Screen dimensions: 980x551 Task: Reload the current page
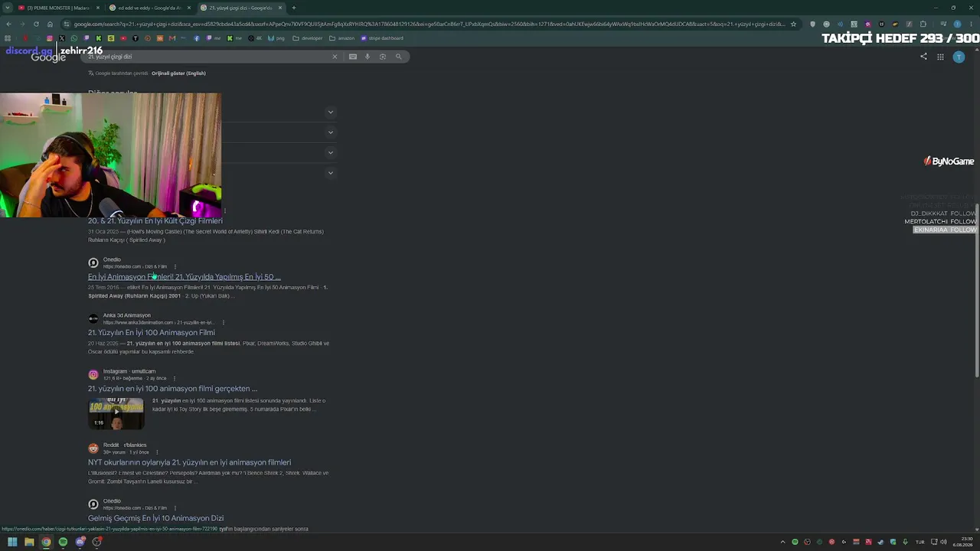point(36,24)
